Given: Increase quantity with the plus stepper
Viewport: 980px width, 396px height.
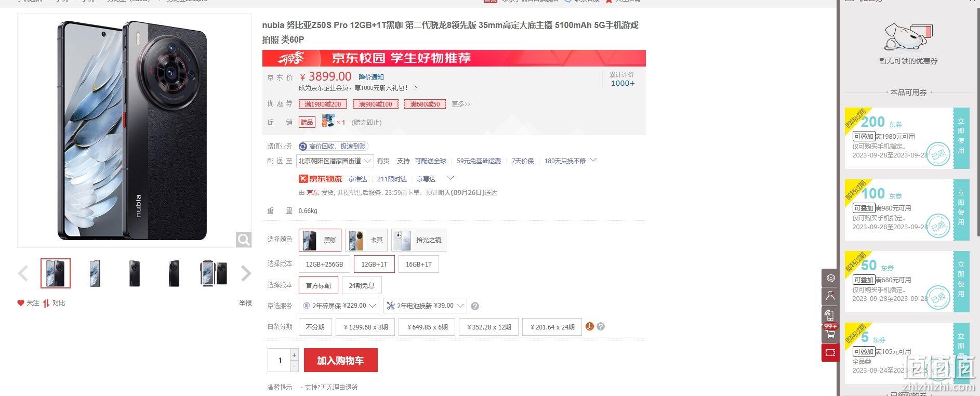Looking at the screenshot, I should [294, 355].
